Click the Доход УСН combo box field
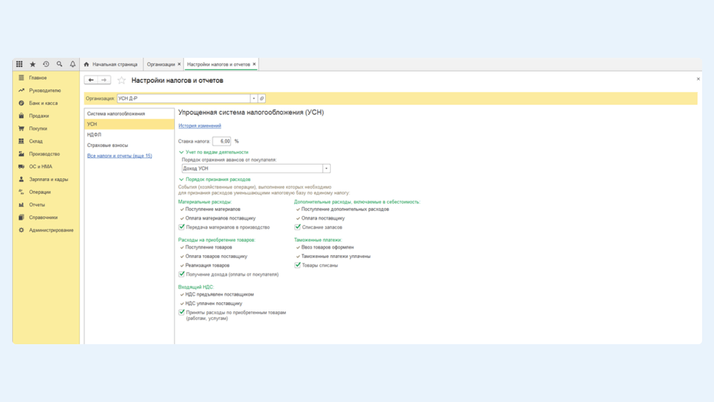This screenshot has width=714, height=402. click(252, 168)
